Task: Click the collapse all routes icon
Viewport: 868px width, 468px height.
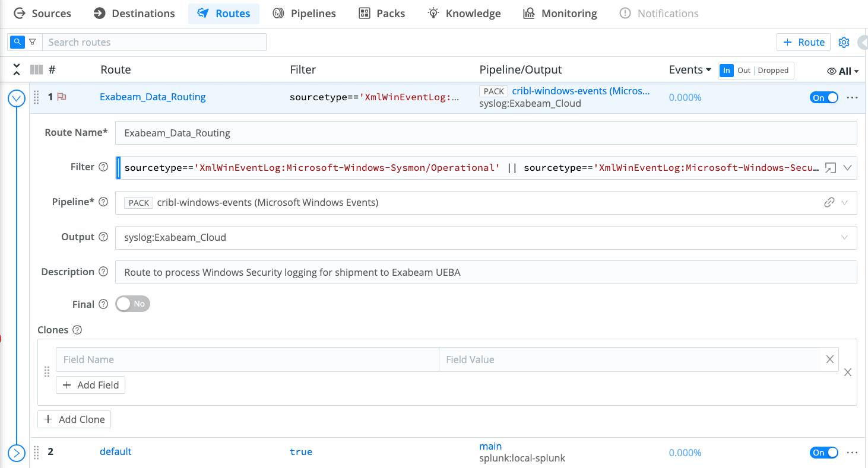Action: (17, 70)
